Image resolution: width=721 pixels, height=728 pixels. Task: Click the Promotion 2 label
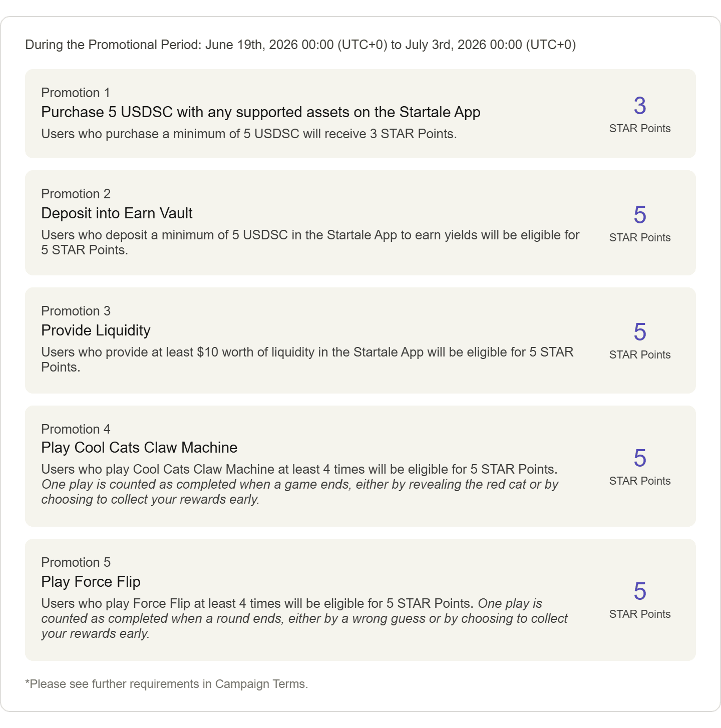click(76, 194)
